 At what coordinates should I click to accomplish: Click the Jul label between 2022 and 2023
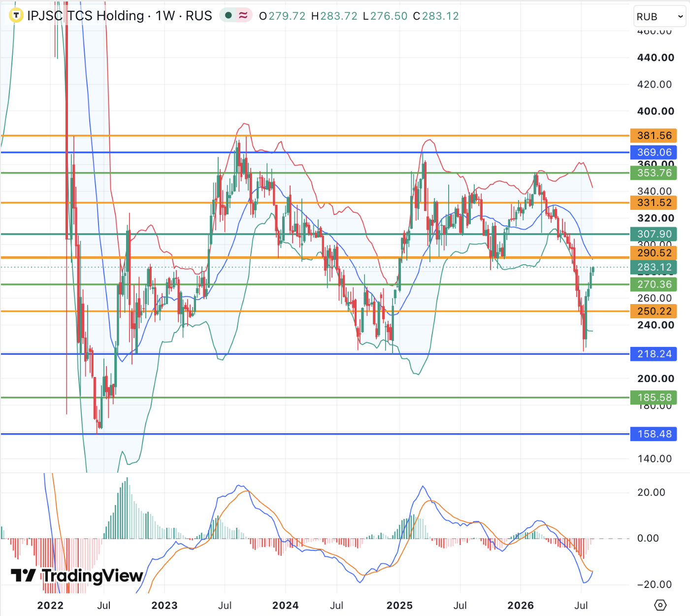[x=104, y=606]
